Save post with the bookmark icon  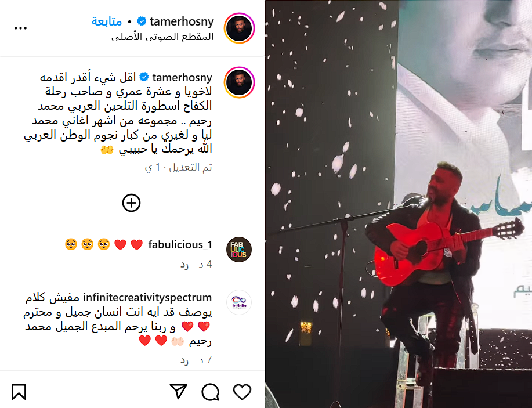pos(19,392)
